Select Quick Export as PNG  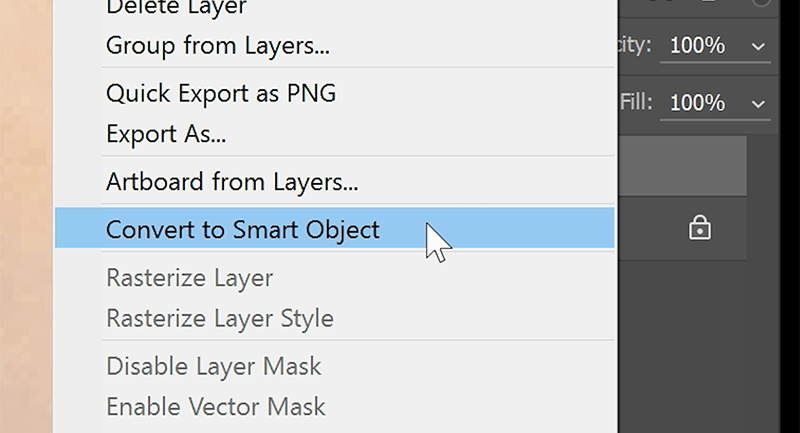(x=221, y=94)
